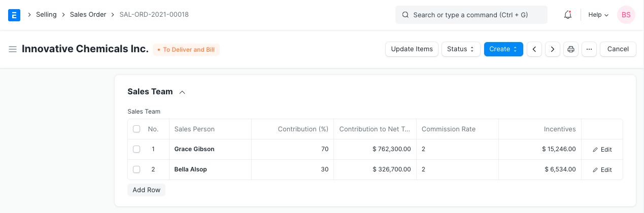Open the three-dot more options menu

click(589, 49)
